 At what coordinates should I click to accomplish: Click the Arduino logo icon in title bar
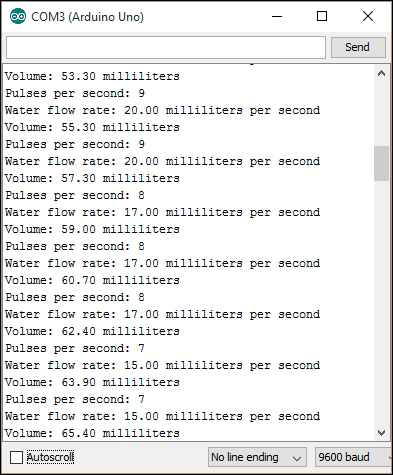18,16
